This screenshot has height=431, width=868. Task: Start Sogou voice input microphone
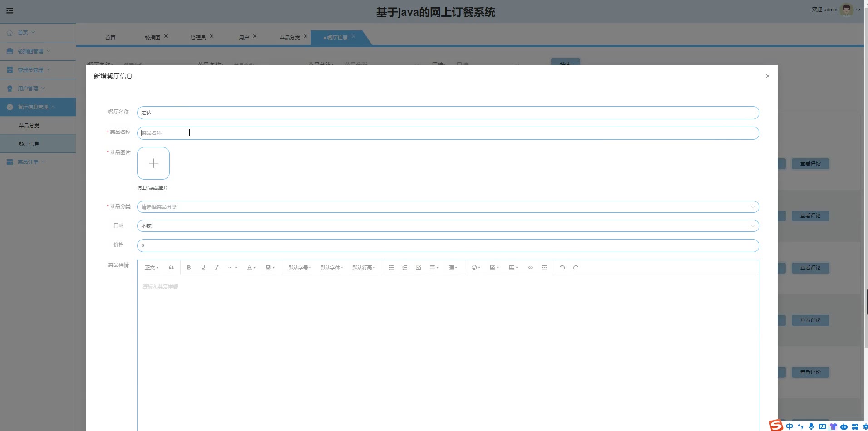pyautogui.click(x=811, y=426)
